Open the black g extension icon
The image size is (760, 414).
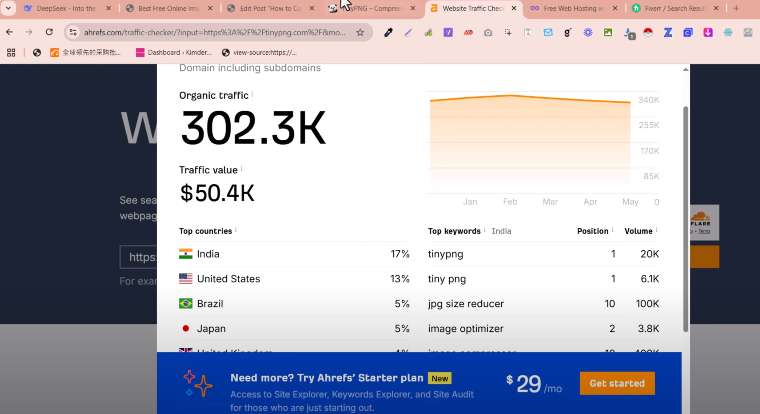(x=568, y=32)
